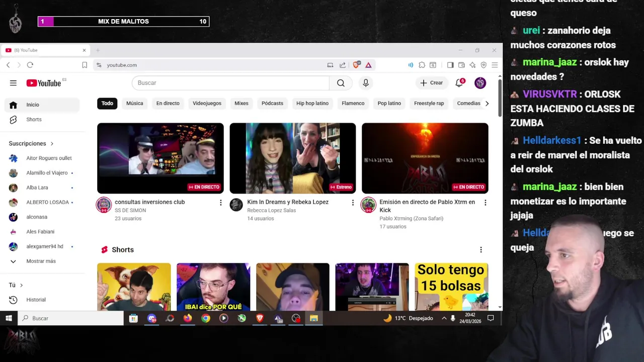Play consultas inversiones club live thumbnail
The width and height of the screenshot is (644, 362).
pos(160,158)
